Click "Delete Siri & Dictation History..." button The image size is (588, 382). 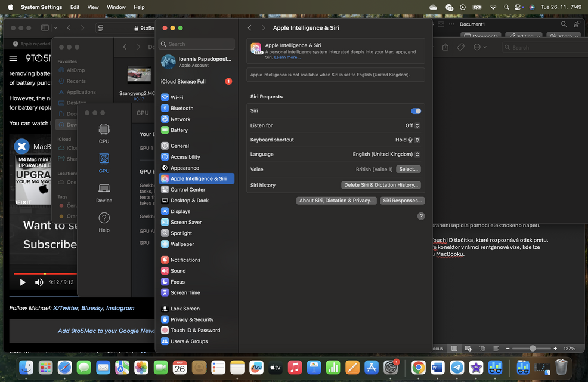380,185
